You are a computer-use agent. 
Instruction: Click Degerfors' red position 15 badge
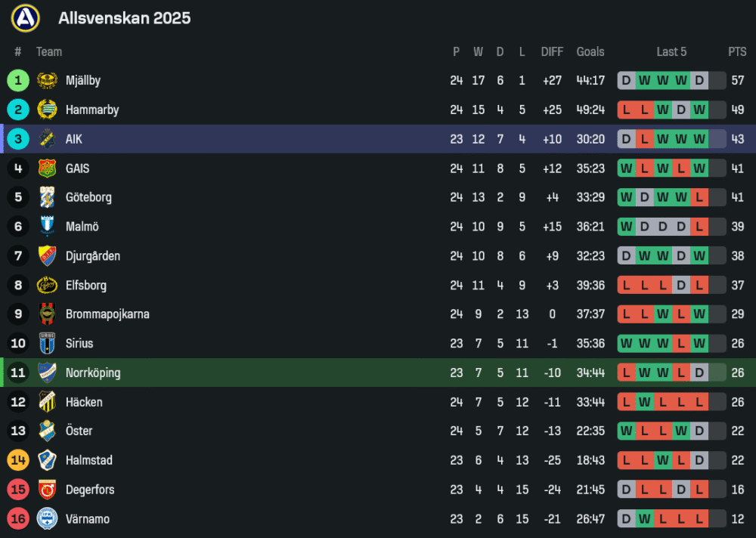18,490
